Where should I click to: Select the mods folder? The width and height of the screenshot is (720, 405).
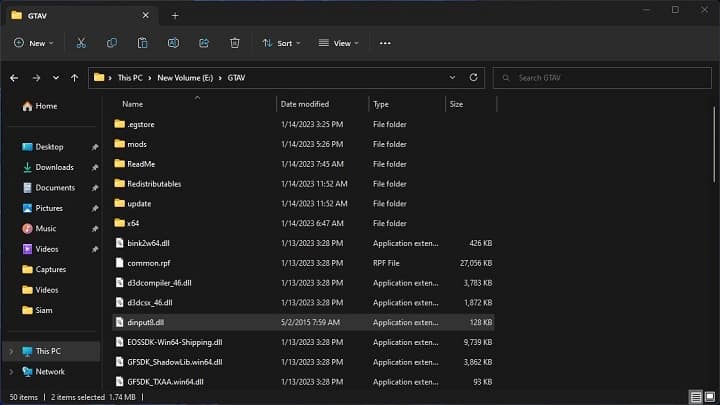click(304, 144)
